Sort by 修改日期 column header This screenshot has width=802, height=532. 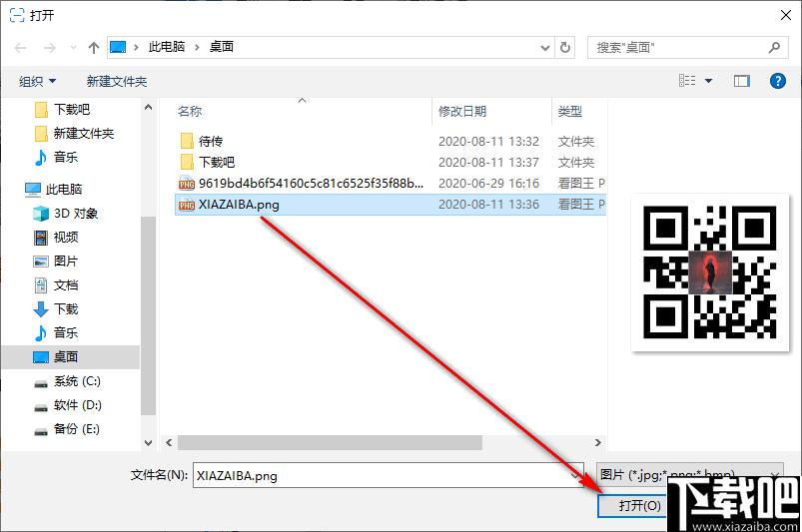[462, 112]
